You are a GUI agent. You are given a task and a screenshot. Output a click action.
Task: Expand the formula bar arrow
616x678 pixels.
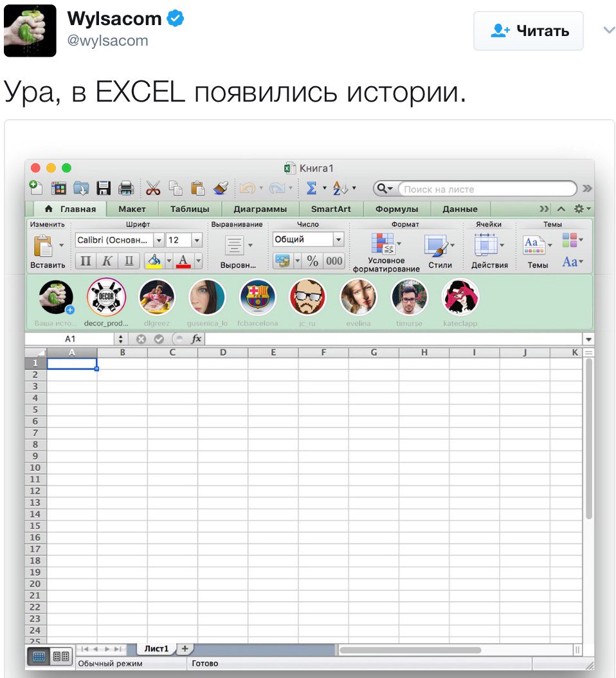(x=588, y=340)
